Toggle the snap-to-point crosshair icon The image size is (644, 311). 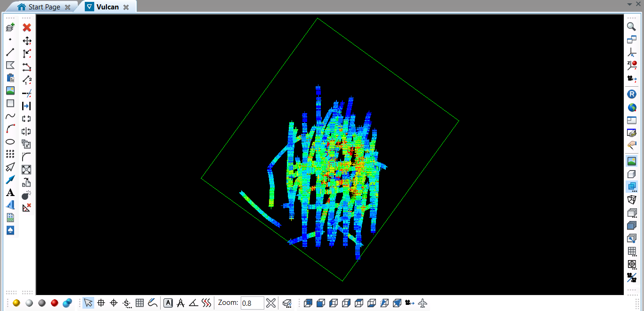pyautogui.click(x=114, y=303)
